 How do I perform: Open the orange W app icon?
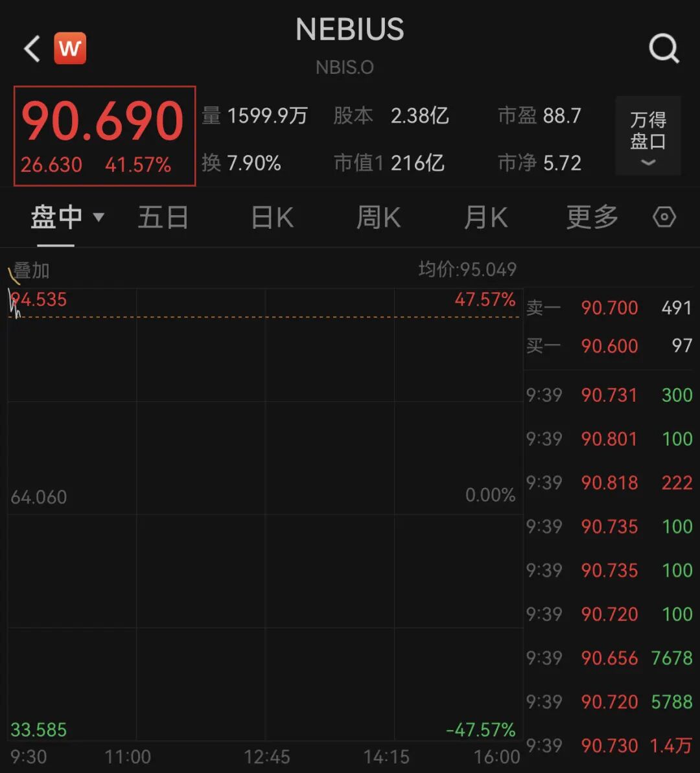pyautogui.click(x=70, y=49)
